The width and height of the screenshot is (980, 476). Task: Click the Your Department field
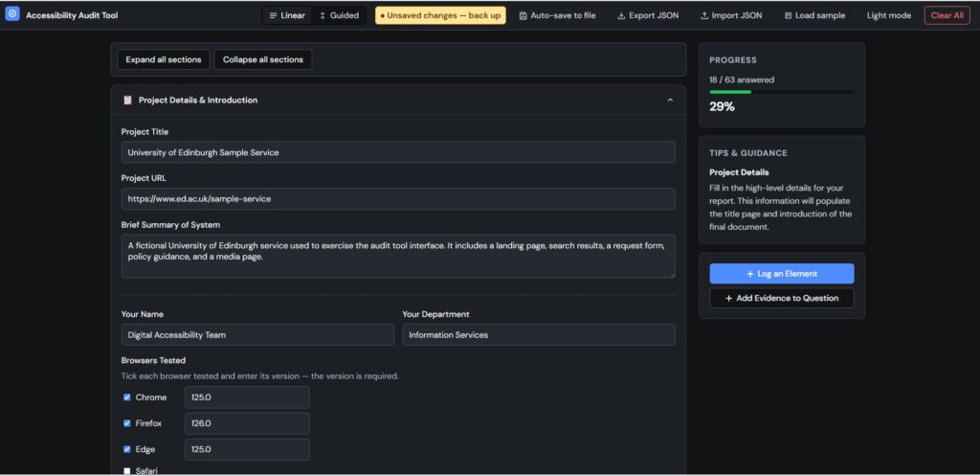pos(539,334)
